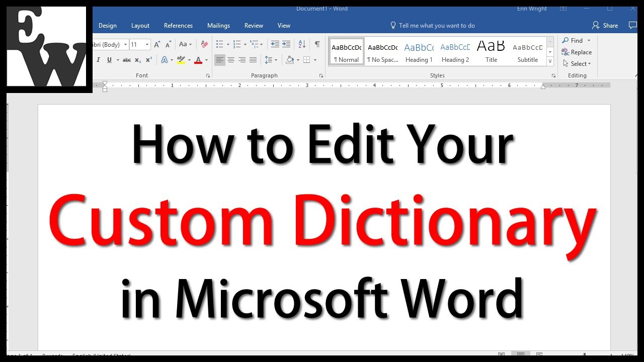Viewport: 644px width, 362px height.
Task: Open the Change Case dropdown
Action: coord(185,44)
